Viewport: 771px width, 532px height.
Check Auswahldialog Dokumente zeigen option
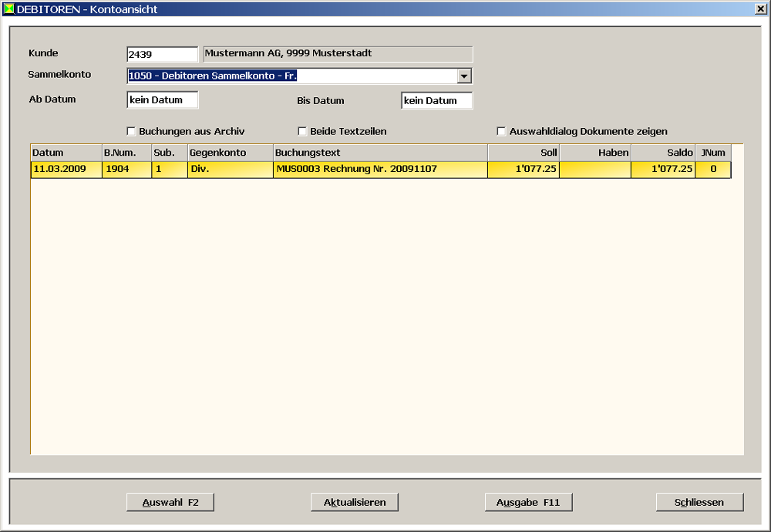[x=501, y=131]
